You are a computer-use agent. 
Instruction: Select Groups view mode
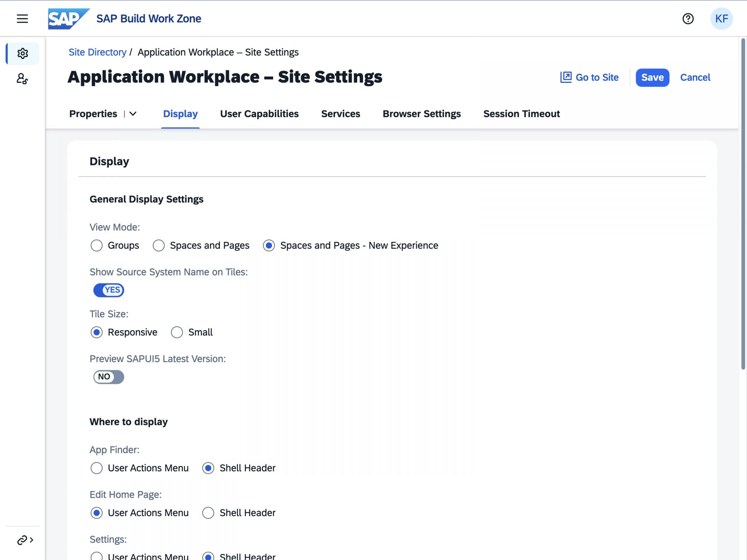[96, 245]
